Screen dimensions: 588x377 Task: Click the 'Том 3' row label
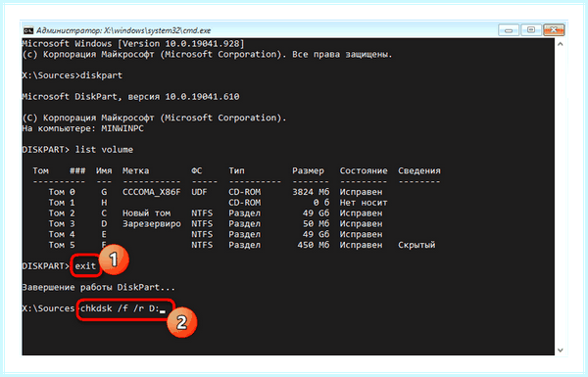point(62,223)
